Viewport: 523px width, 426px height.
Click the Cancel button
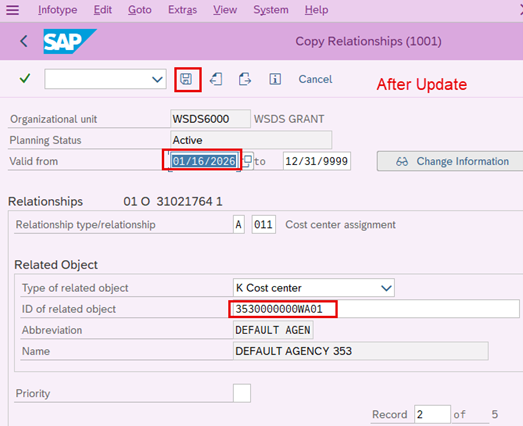point(315,79)
